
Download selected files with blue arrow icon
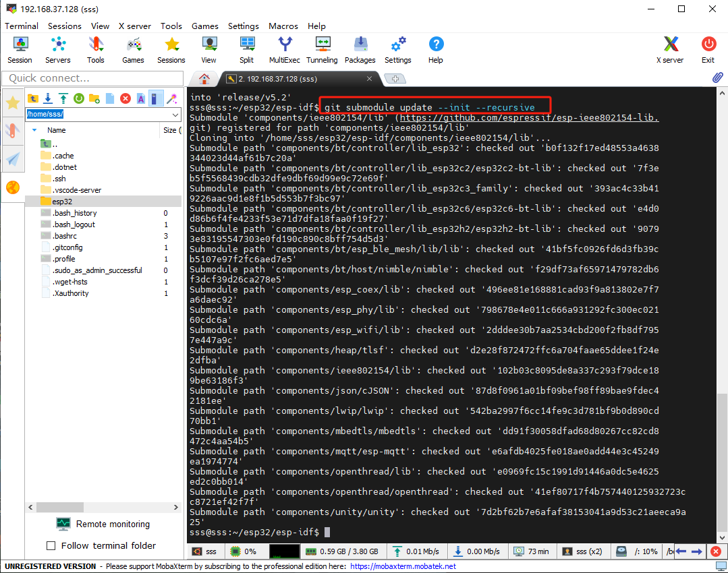coord(48,98)
